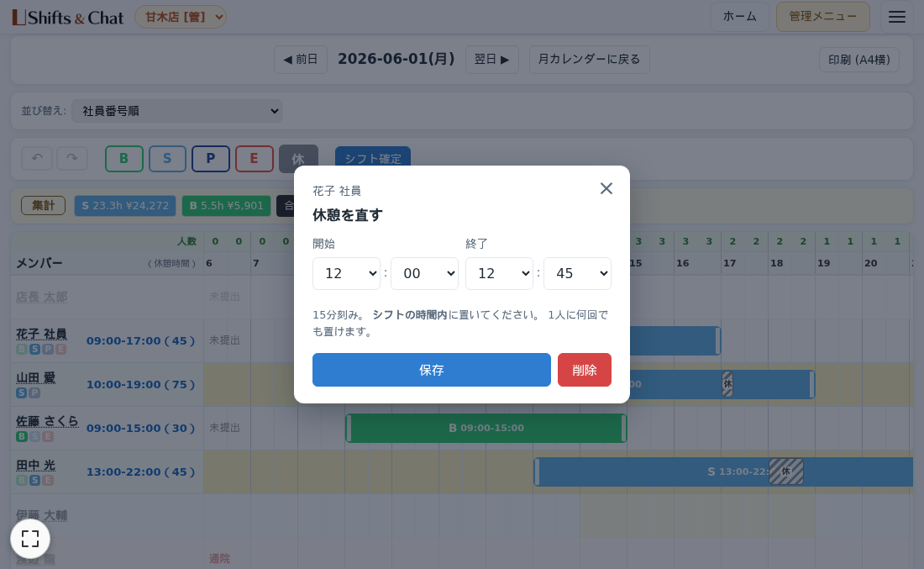Click 田中 光's time 13:00-22:00 ( 45 )
This screenshot has width=924, height=569.
(141, 472)
